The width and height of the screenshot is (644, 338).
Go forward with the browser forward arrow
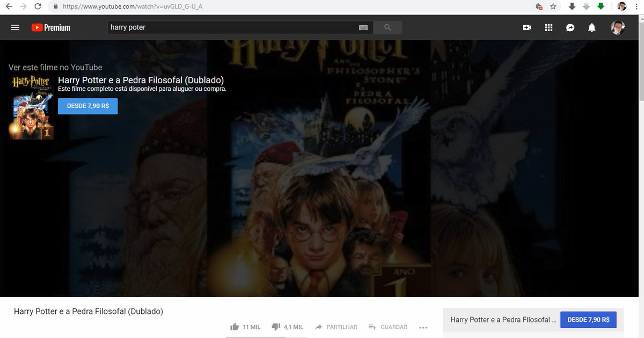23,6
